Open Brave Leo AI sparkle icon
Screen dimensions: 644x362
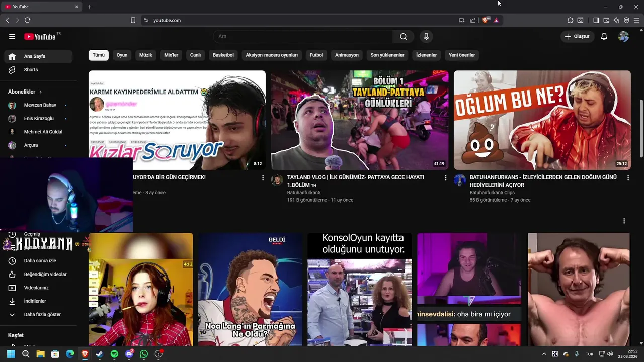(x=616, y=20)
